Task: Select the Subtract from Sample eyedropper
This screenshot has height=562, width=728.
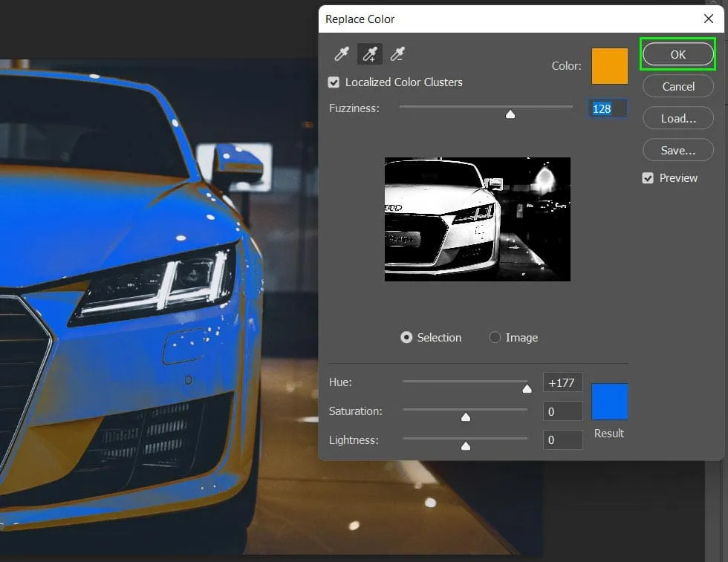Action: (397, 54)
